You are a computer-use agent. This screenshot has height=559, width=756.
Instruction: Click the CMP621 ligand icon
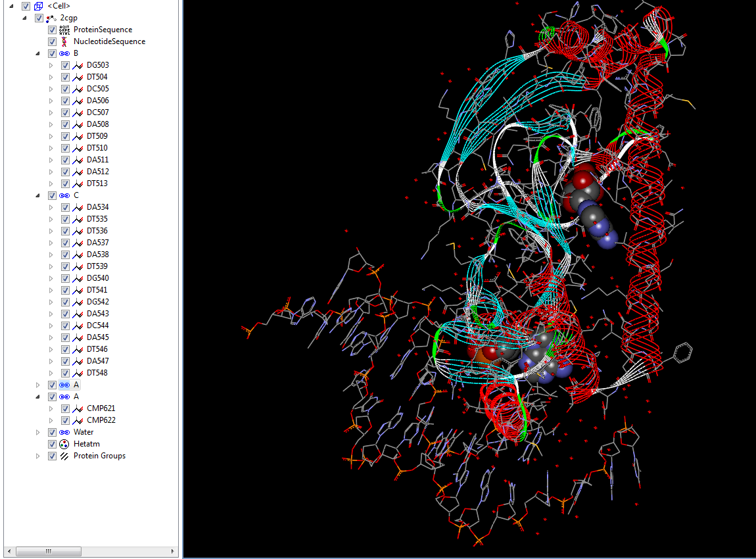point(77,408)
